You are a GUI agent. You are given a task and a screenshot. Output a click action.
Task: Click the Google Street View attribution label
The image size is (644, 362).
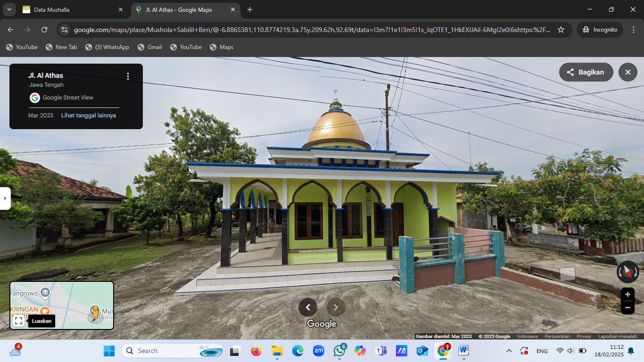(x=68, y=98)
